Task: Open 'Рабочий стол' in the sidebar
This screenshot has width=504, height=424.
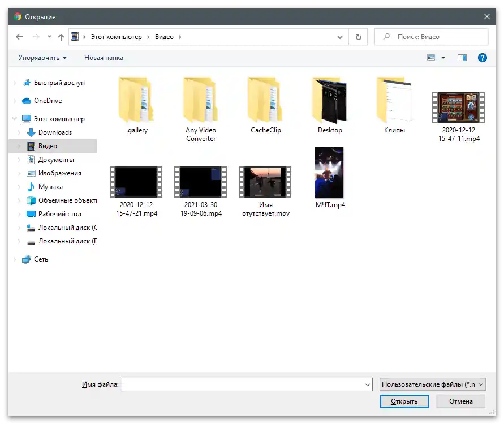Action: click(x=60, y=214)
